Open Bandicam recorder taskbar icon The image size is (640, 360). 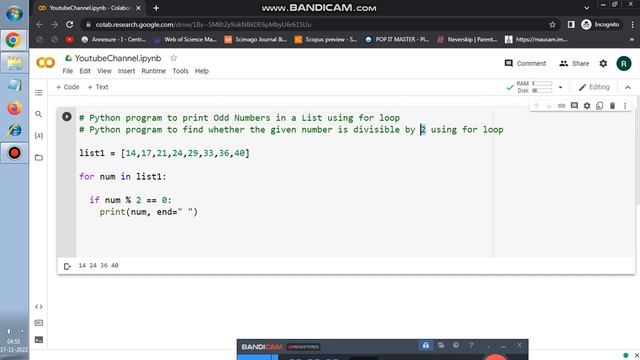point(14,153)
